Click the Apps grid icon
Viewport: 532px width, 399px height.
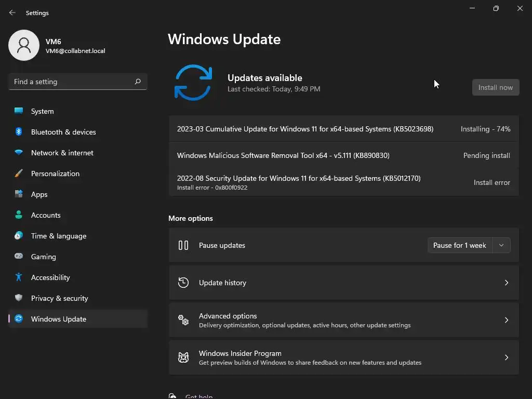[x=19, y=194]
